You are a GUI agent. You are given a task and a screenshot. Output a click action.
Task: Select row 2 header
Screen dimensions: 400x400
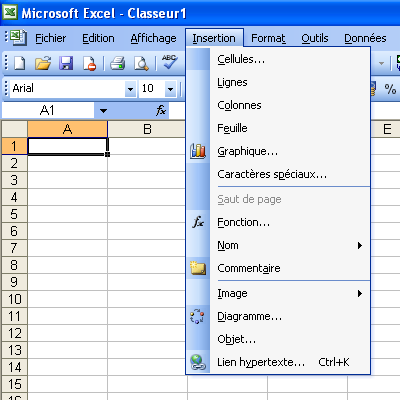point(14,163)
